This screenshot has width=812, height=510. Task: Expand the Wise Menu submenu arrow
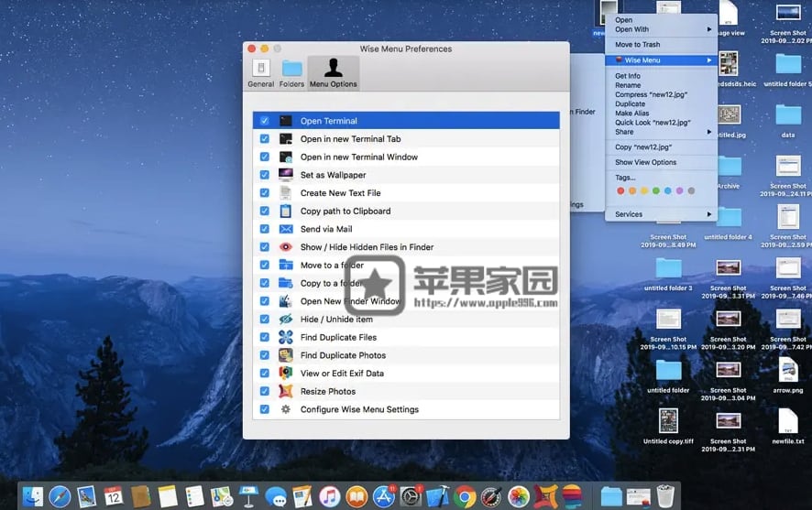(x=709, y=60)
